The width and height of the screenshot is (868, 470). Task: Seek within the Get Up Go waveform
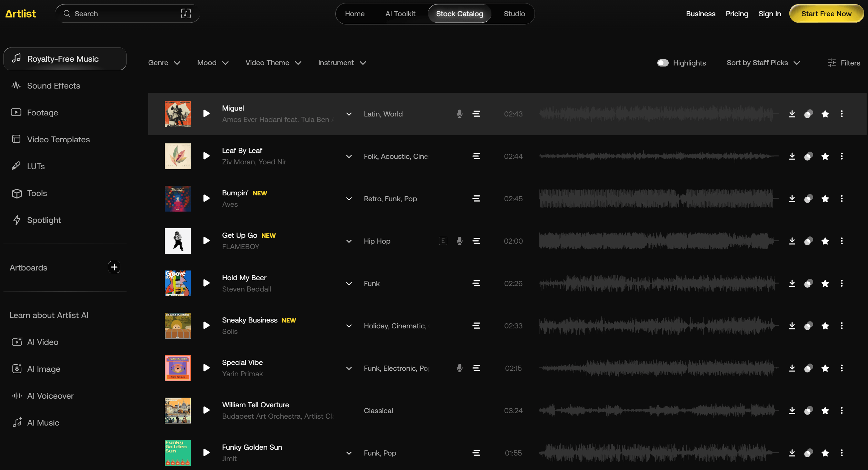[x=659, y=241]
